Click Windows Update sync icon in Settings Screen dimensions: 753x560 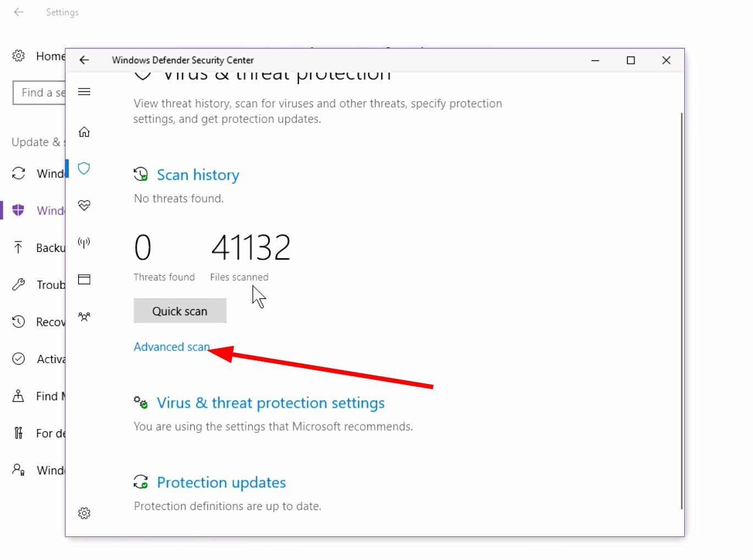coord(19,174)
